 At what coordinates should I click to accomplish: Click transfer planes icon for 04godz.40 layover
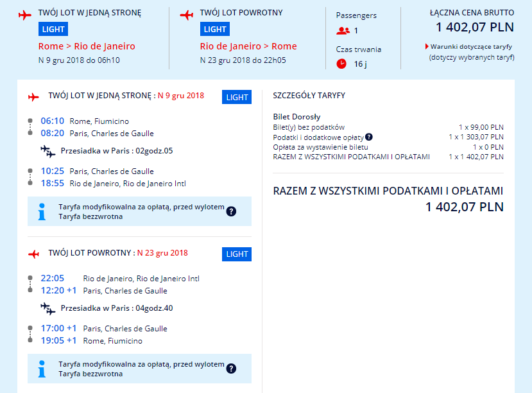[48, 308]
